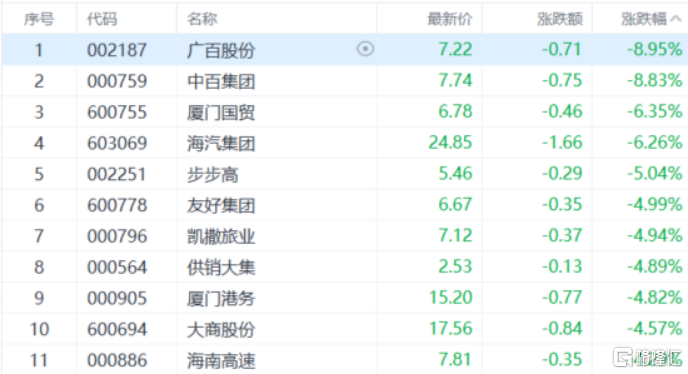The width and height of the screenshot is (688, 374).
Task: Select stock code 600694
Action: (117, 330)
